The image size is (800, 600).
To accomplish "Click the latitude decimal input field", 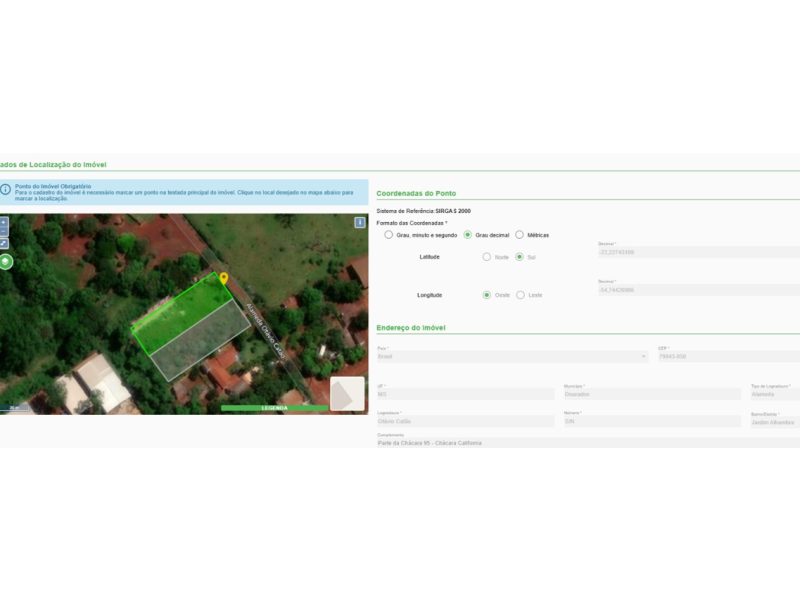I will click(697, 252).
